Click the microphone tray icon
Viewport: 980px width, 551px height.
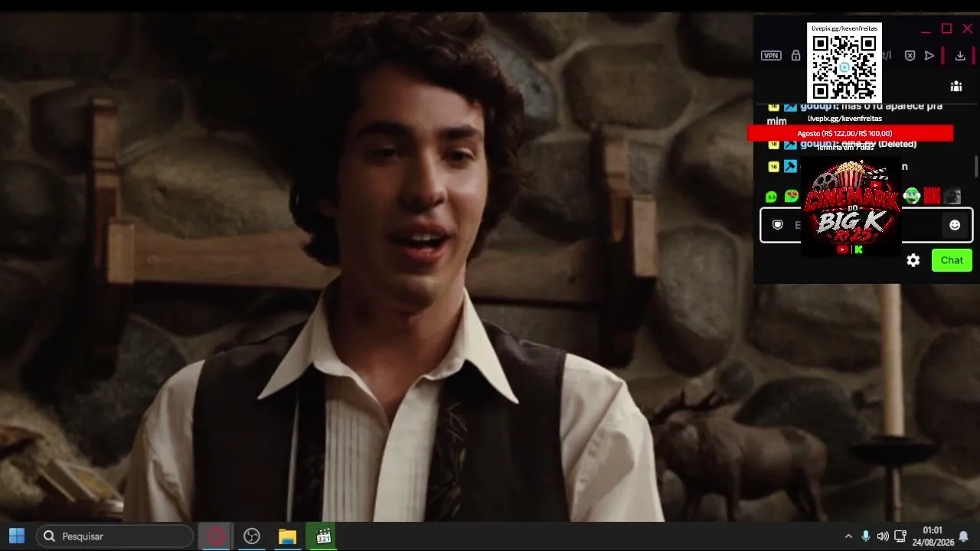866,536
